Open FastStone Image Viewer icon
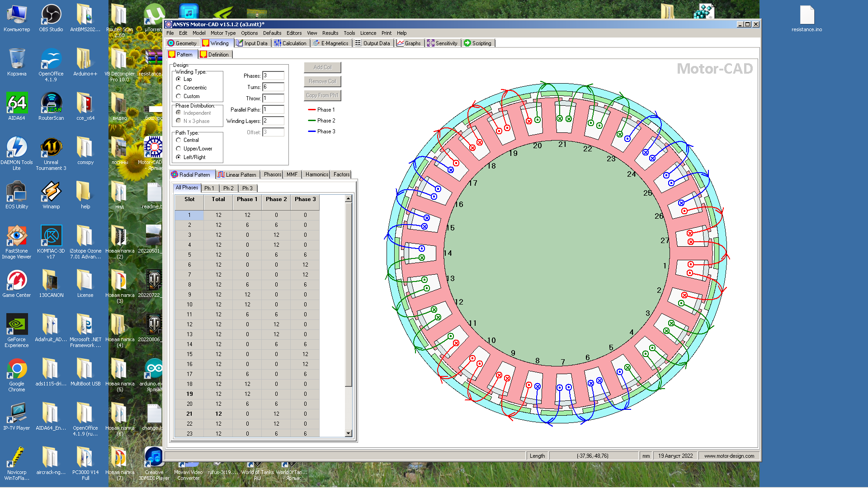The width and height of the screenshot is (868, 488). (17, 242)
